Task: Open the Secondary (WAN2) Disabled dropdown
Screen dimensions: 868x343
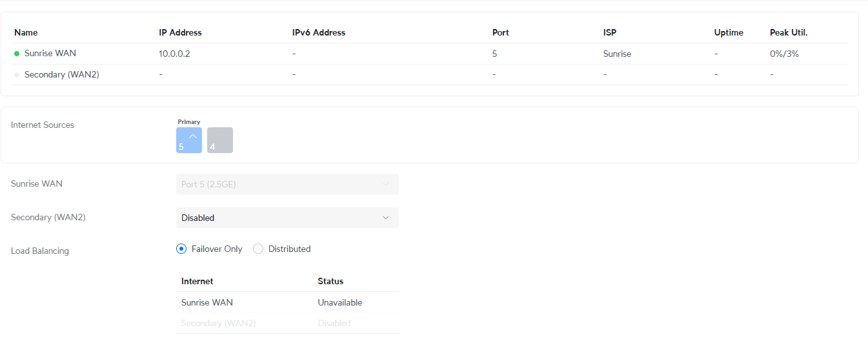Action: click(287, 218)
